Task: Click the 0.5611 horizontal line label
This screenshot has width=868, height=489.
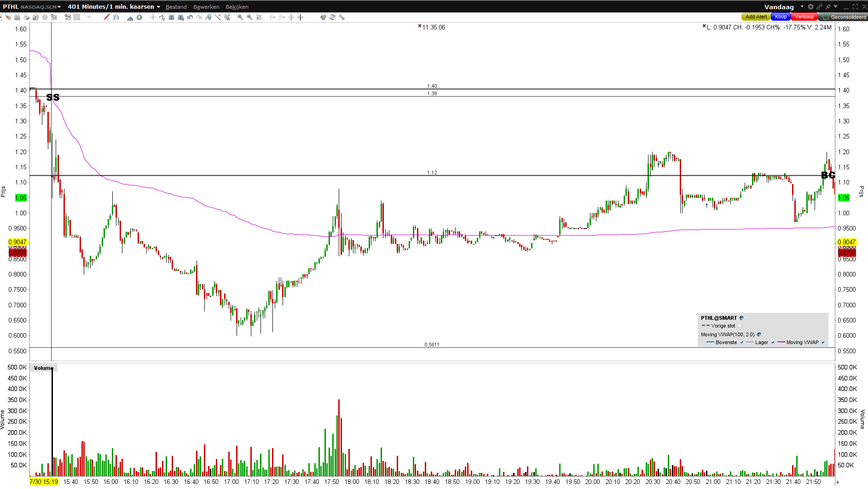Action: click(432, 345)
